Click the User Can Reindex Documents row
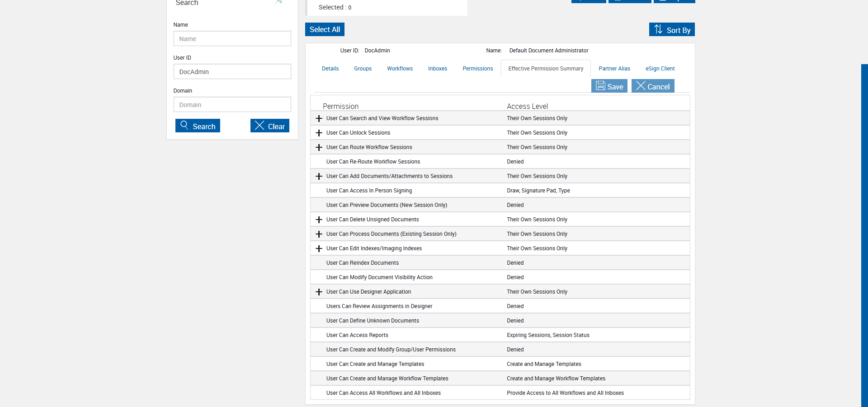Image resolution: width=868 pixels, height=407 pixels. [500, 263]
